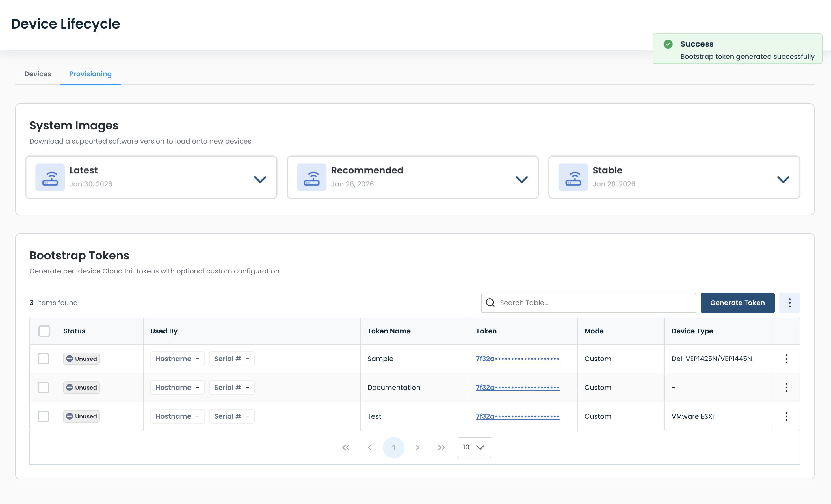Image resolution: width=831 pixels, height=504 pixels.
Task: Click the Hostname chip in the Sample row
Action: point(178,359)
